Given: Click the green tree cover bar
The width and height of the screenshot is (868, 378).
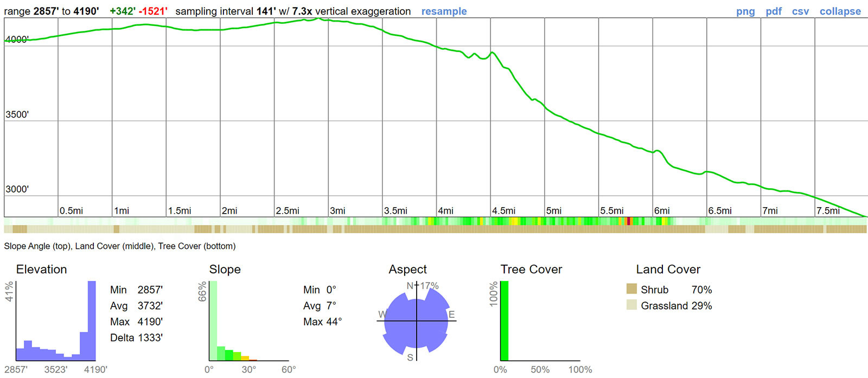Looking at the screenshot, I should [x=505, y=321].
